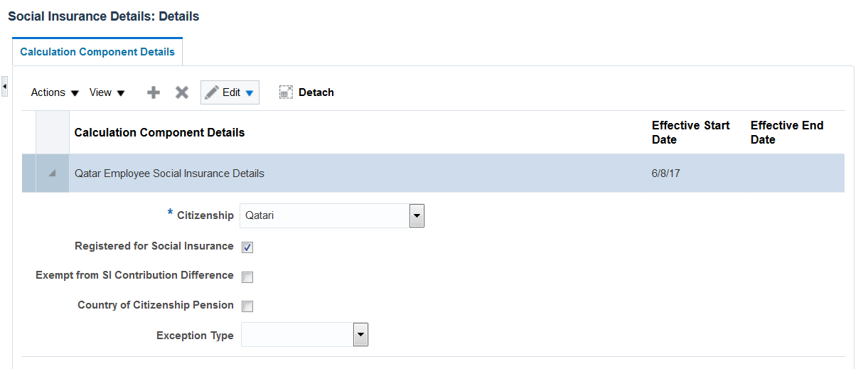Open the Actions menu
This screenshot has height=369, width=868.
[x=55, y=92]
